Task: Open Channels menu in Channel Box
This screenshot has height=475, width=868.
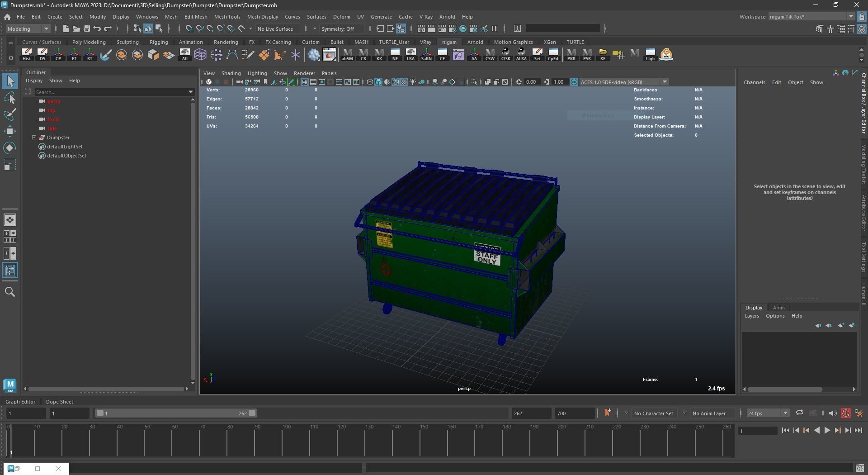Action: (x=754, y=82)
